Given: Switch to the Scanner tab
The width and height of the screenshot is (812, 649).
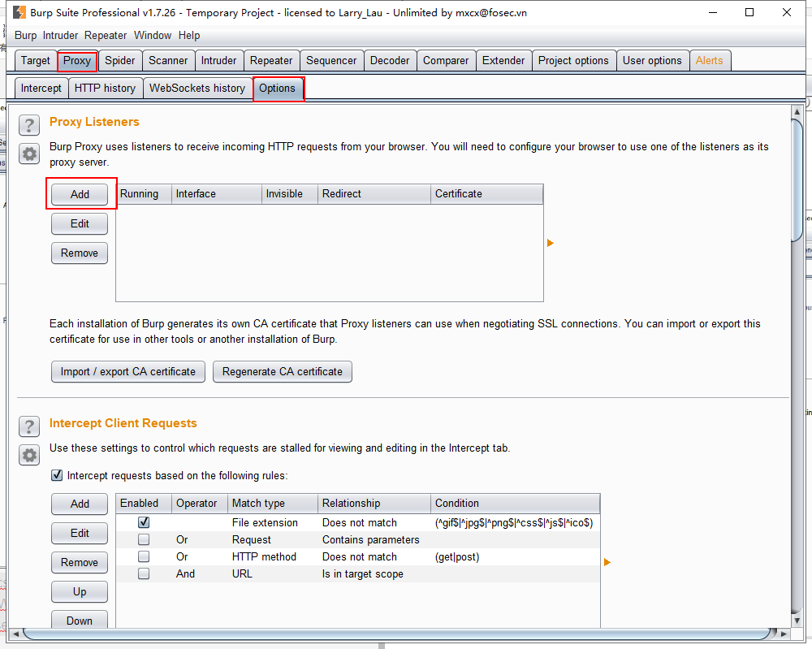Looking at the screenshot, I should (x=168, y=61).
